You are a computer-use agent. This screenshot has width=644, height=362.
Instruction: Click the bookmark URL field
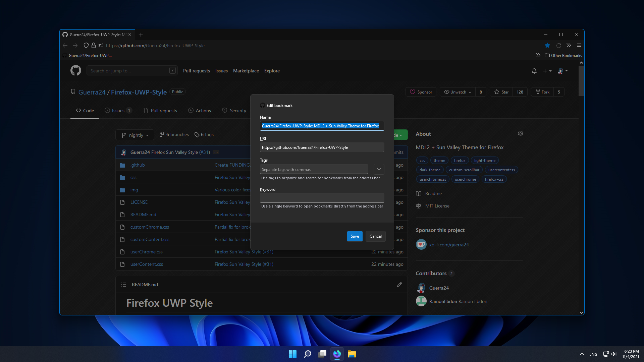coord(322,147)
